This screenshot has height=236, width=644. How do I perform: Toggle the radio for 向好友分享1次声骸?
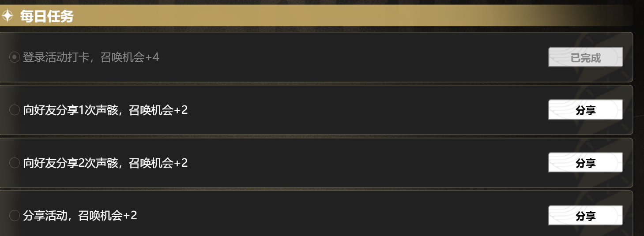pyautogui.click(x=15, y=110)
